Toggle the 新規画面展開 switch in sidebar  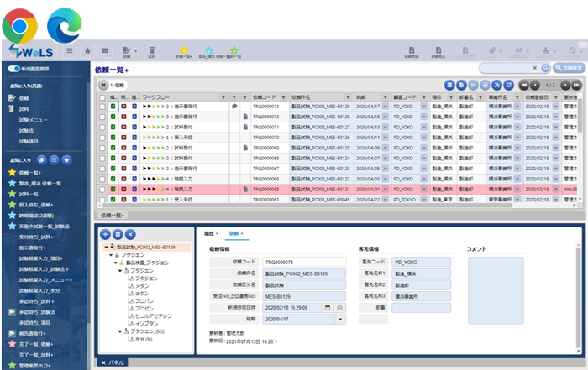point(14,69)
